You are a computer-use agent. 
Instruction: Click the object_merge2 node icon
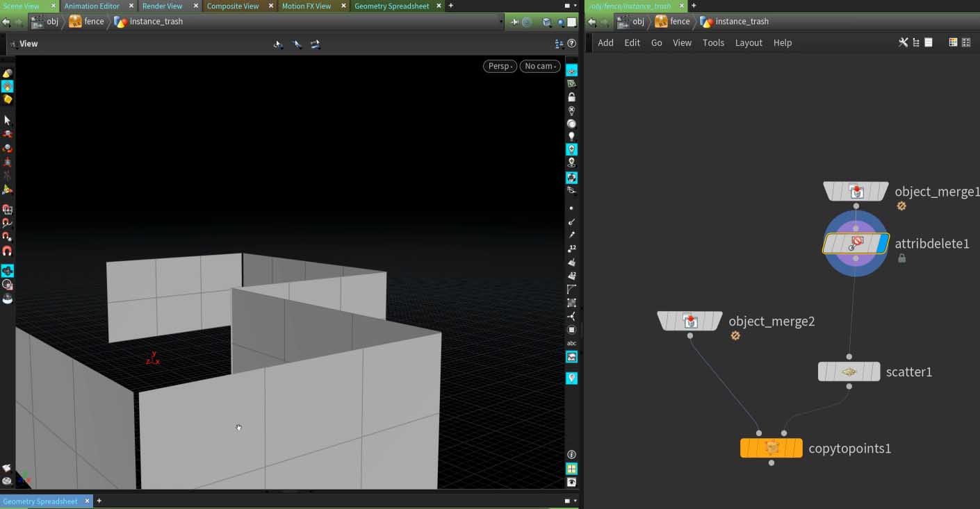[689, 321]
